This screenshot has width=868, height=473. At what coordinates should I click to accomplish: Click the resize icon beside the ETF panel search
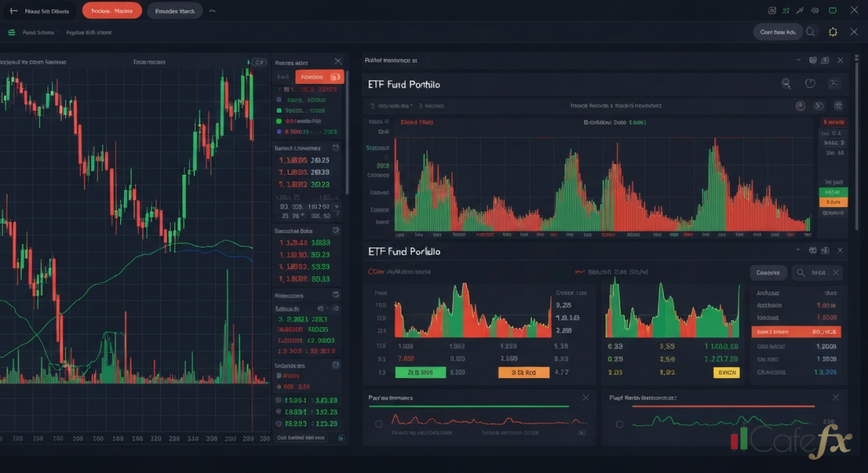click(x=833, y=83)
